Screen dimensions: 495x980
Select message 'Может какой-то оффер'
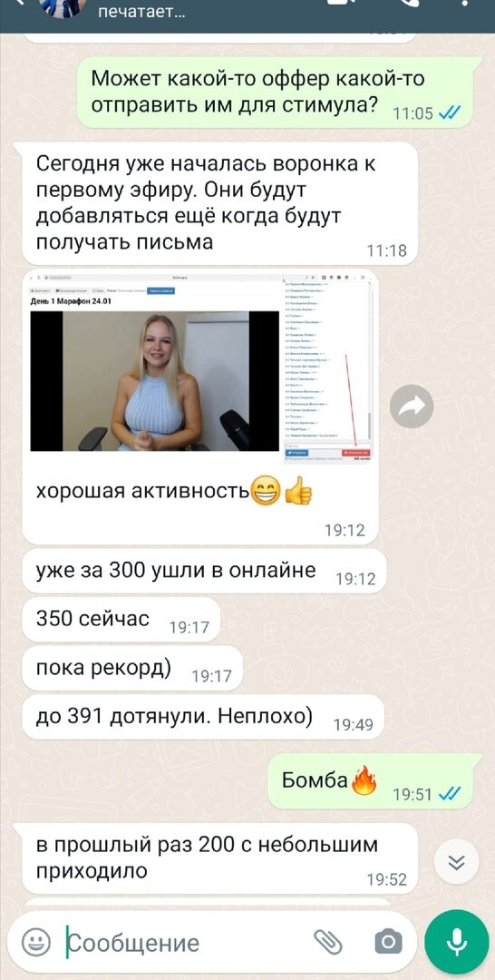(x=276, y=93)
